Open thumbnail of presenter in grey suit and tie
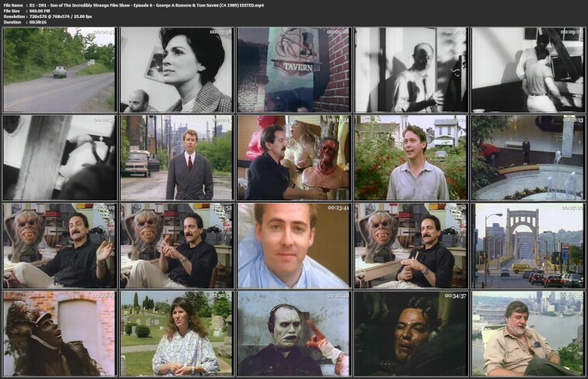Image resolution: width=588 pixels, height=379 pixels. point(176,158)
